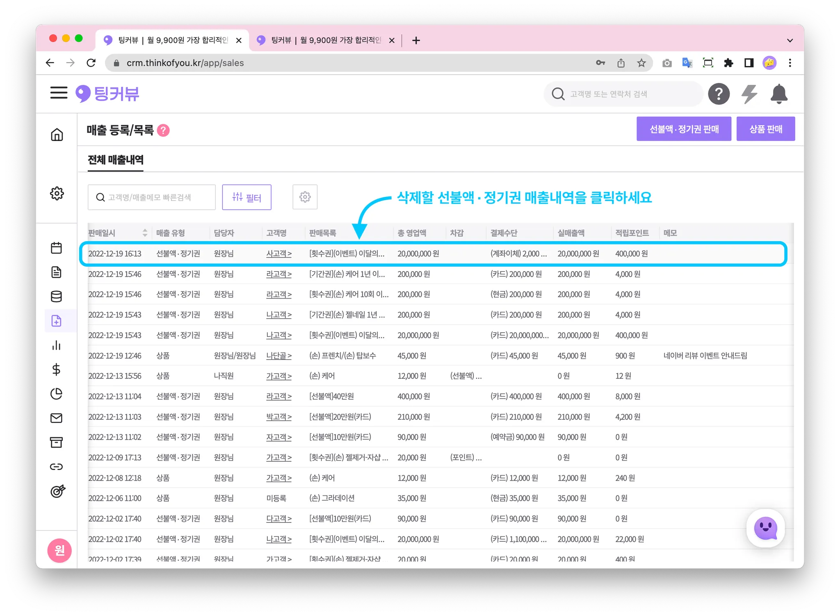Screen dimensions: 840x616
Task: Click the 상품 판매 button
Action: [x=765, y=129]
